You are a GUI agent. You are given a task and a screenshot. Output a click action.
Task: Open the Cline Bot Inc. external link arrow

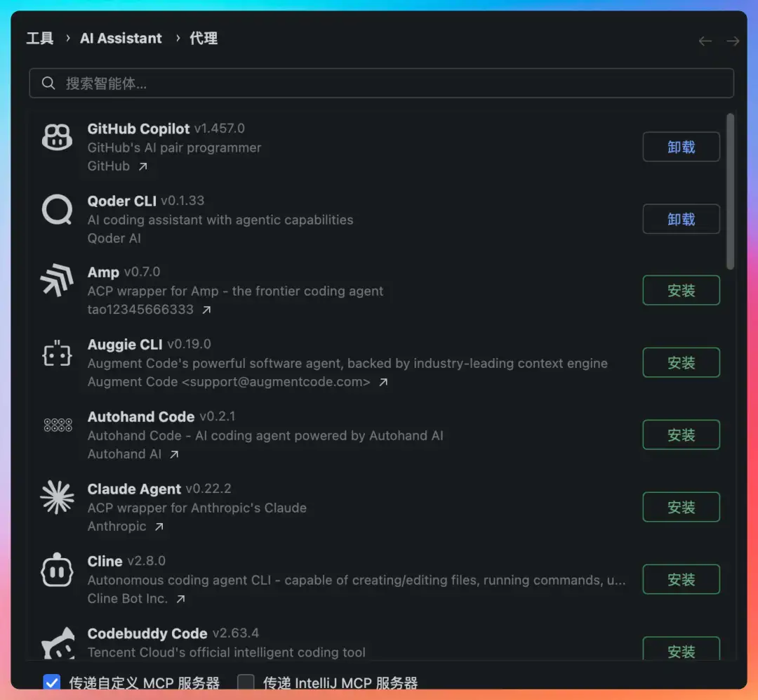click(x=180, y=599)
